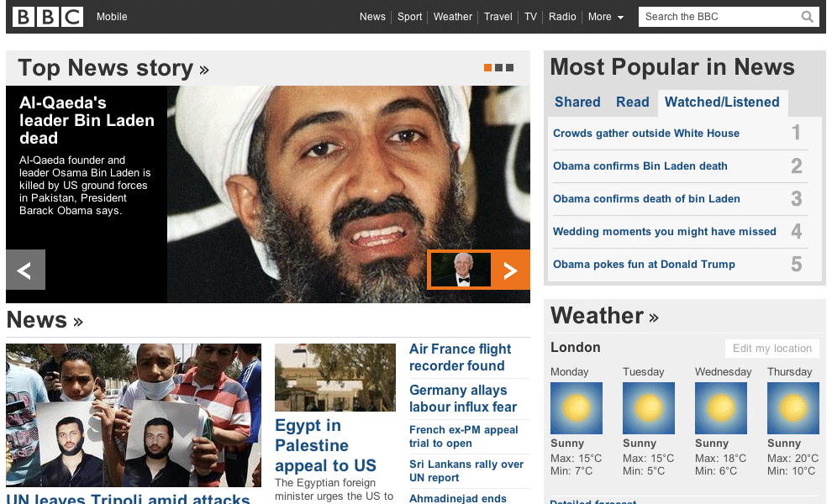Click Wednesday's sunny weather icon

tap(721, 408)
